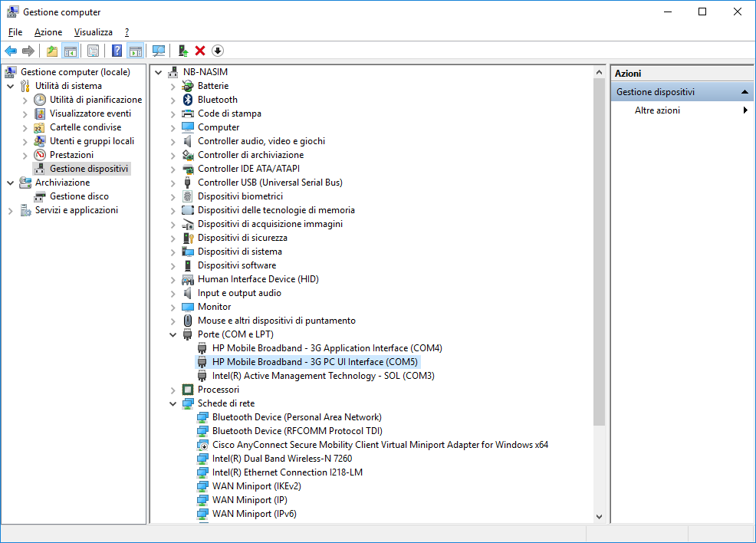Select Gestione disco in the left tree
The height and width of the screenshot is (543, 756).
(x=79, y=196)
